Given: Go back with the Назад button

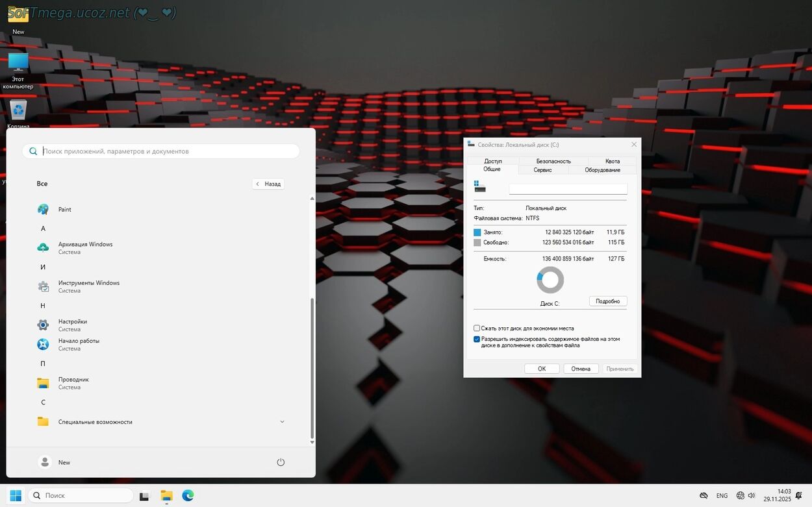Looking at the screenshot, I should (x=268, y=184).
